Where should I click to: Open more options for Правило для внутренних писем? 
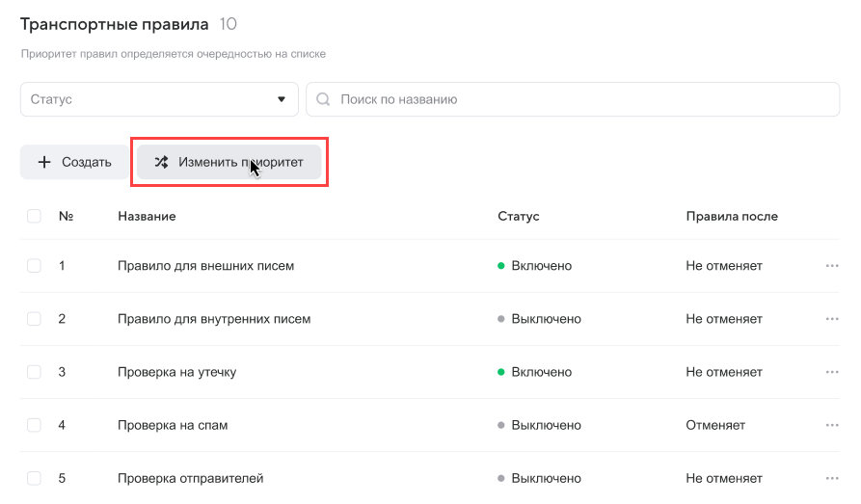(x=832, y=319)
